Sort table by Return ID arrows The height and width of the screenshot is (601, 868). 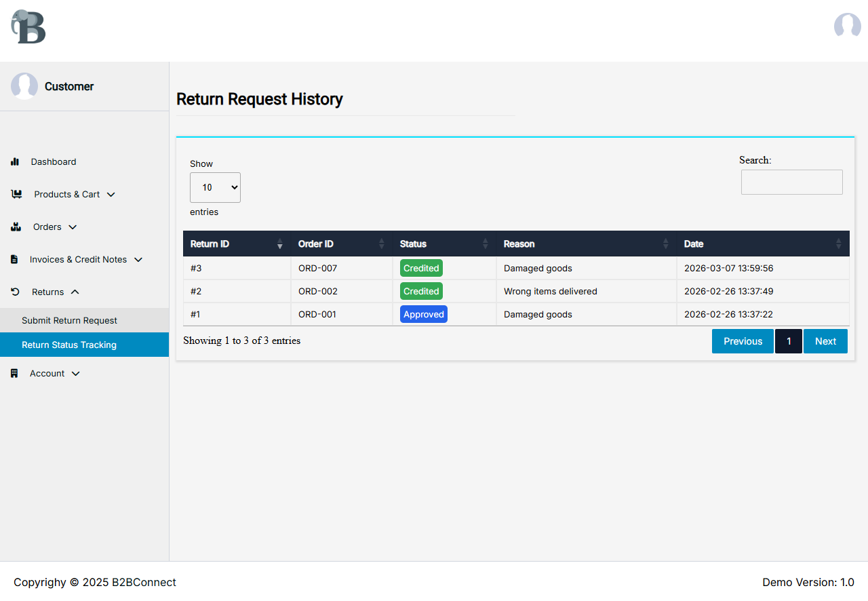click(x=280, y=244)
